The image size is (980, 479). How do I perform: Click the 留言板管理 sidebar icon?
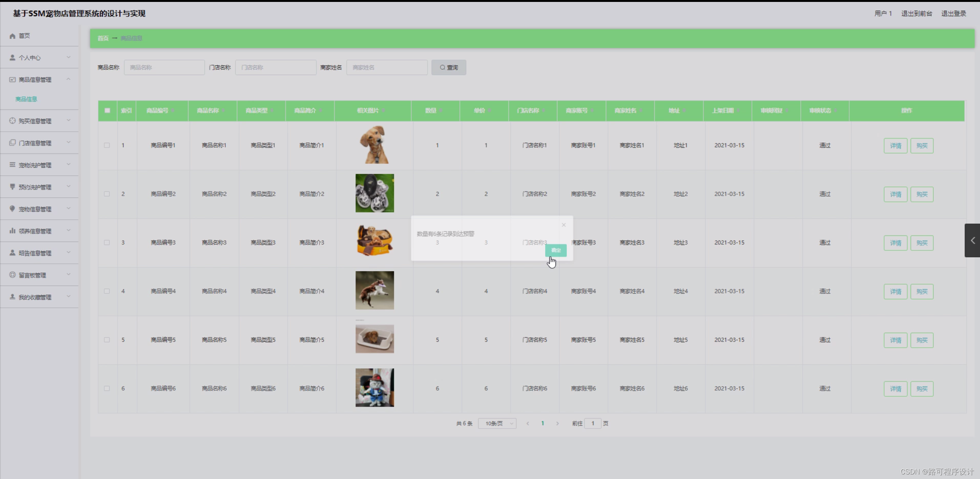click(x=12, y=275)
